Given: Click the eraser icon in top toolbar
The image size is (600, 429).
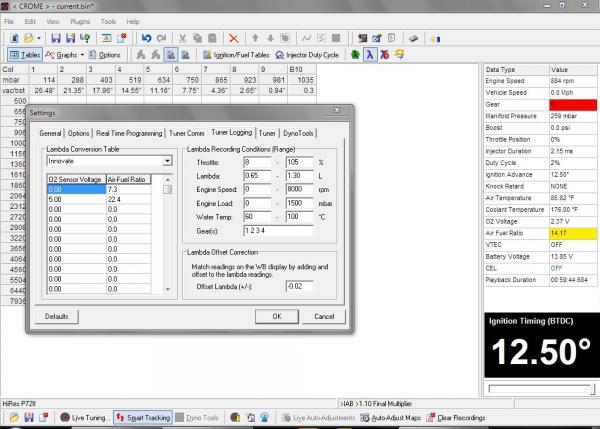Looking at the screenshot, I should pyautogui.click(x=413, y=38).
